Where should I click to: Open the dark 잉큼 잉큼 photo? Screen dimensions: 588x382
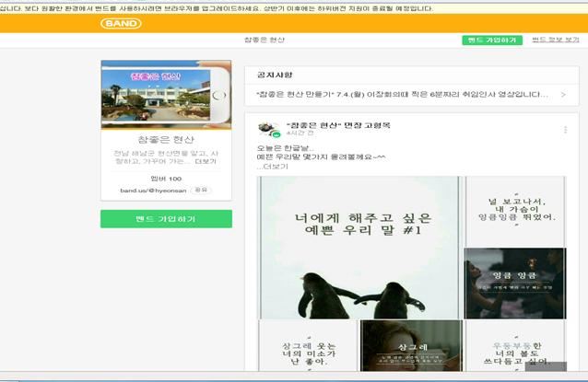515,284
